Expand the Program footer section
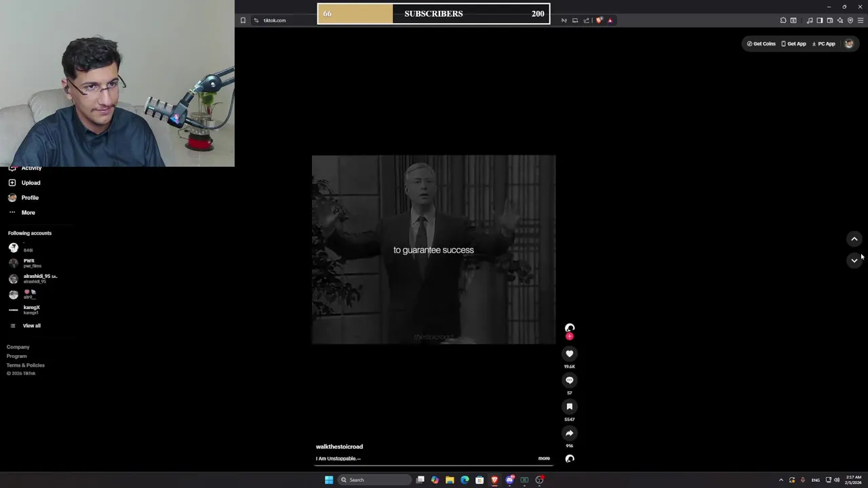 tap(17, 357)
